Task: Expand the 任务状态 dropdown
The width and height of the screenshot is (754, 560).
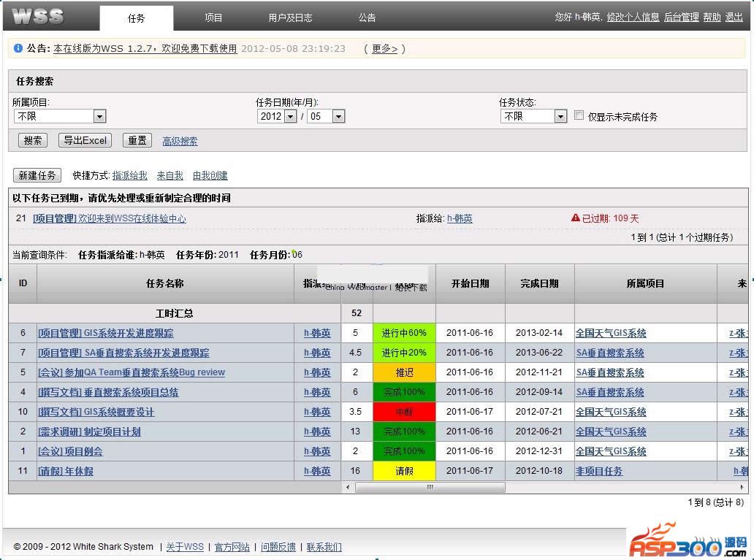Action: (533, 116)
